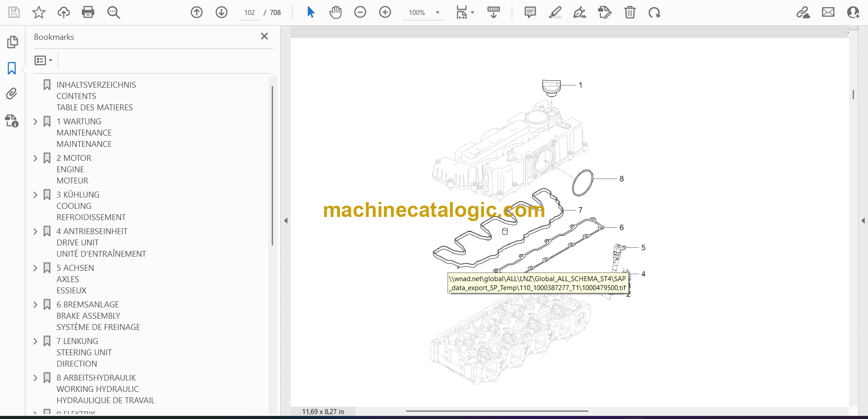Go to the next page arrow
Screen dimensions: 868x419
click(x=221, y=12)
